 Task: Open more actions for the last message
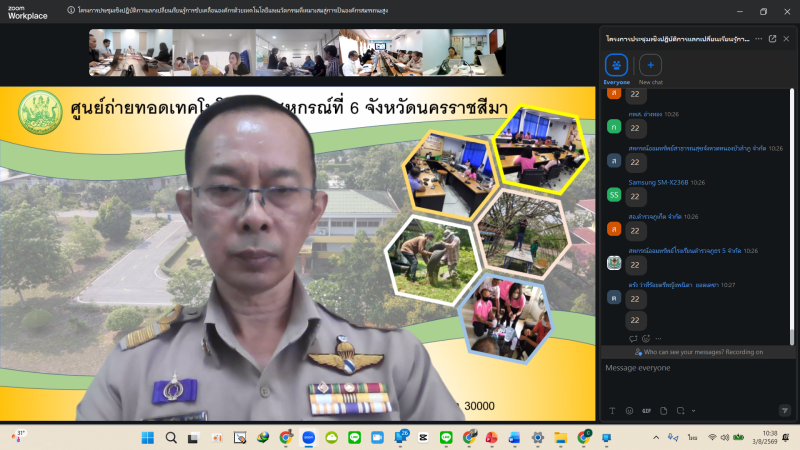coord(658,338)
